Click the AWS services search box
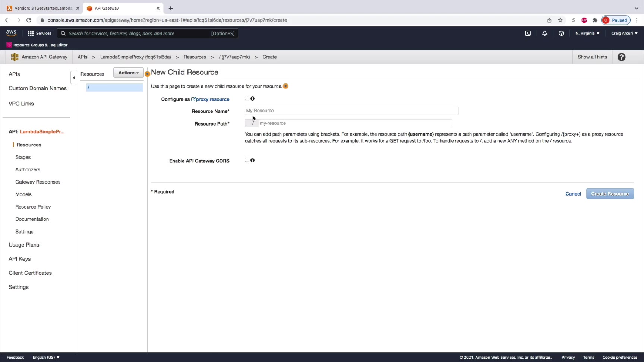This screenshot has width=644, height=362. [x=148, y=34]
